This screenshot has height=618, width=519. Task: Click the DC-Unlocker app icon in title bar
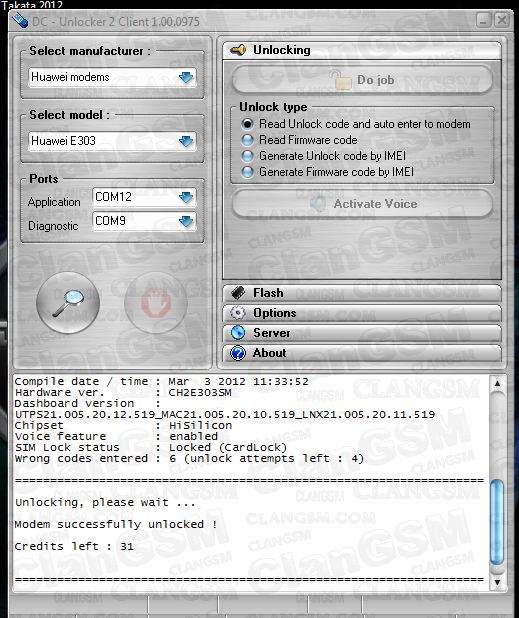[20, 20]
